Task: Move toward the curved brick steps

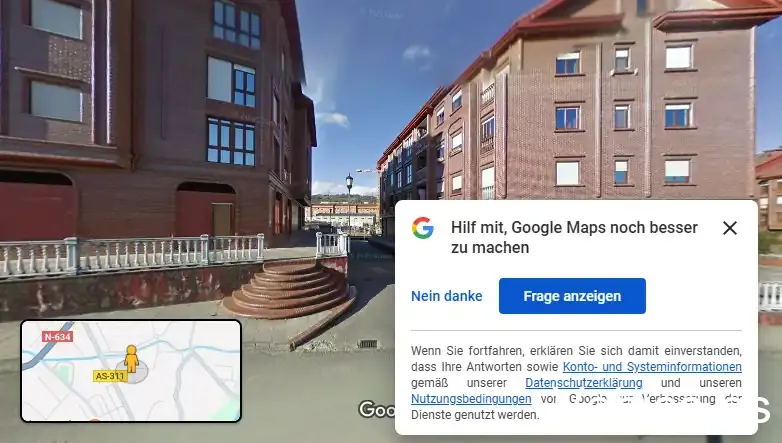Action: [x=289, y=289]
